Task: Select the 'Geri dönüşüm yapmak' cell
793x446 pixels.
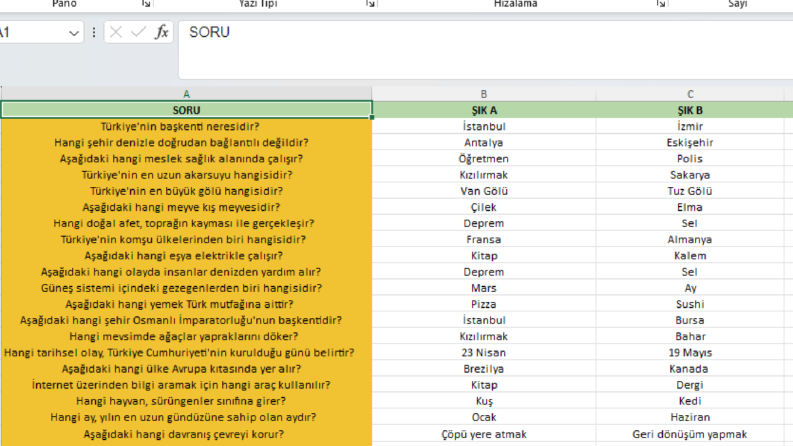Action: 690,434
